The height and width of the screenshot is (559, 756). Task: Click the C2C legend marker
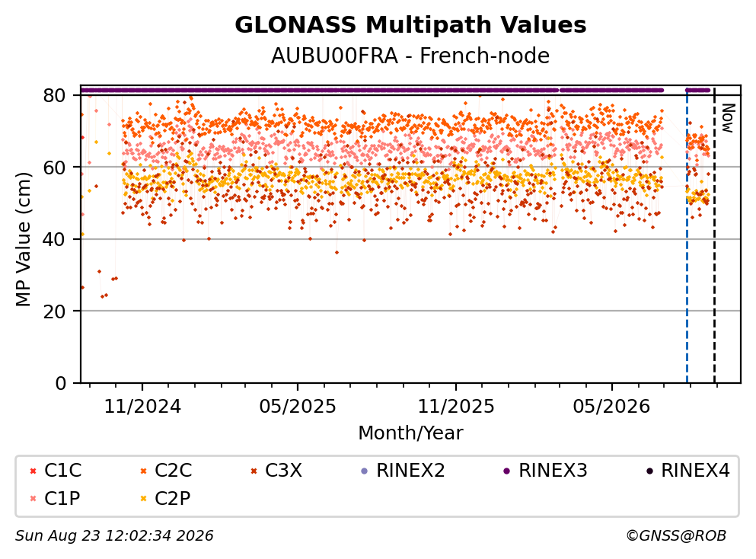143,471
